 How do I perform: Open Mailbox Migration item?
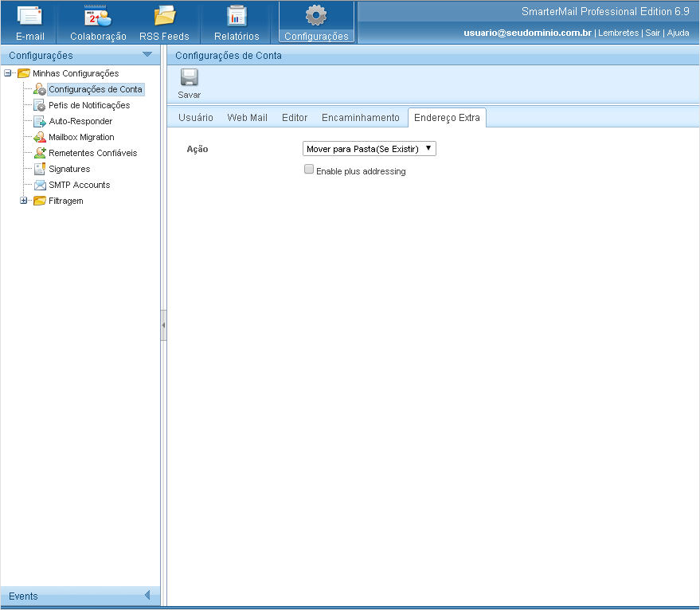click(81, 137)
